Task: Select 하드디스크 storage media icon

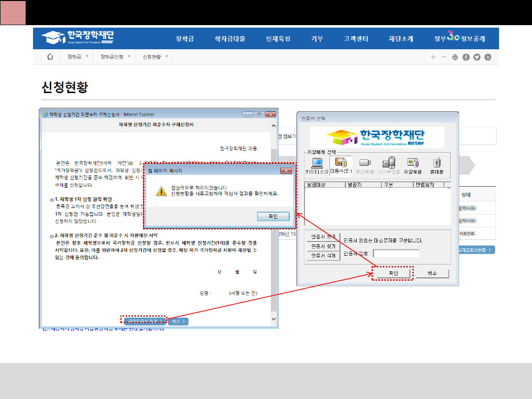Action: click(317, 166)
